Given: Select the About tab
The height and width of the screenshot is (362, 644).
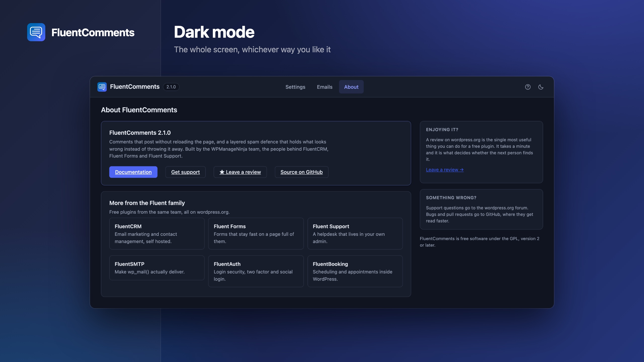Looking at the screenshot, I should pos(351,87).
